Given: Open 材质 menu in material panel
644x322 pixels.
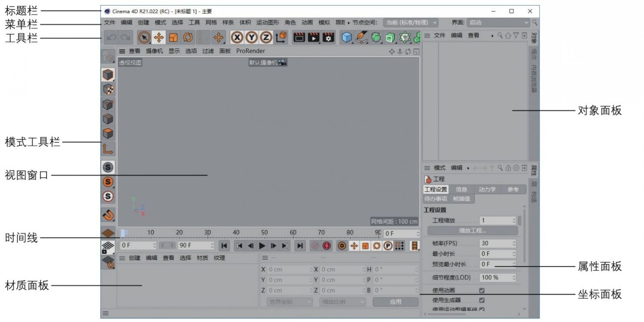Looking at the screenshot, I should 202,258.
